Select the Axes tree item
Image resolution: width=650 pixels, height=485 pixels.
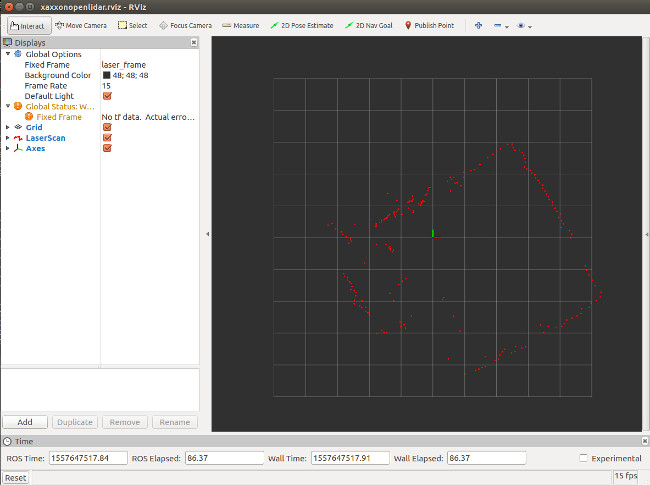point(35,148)
